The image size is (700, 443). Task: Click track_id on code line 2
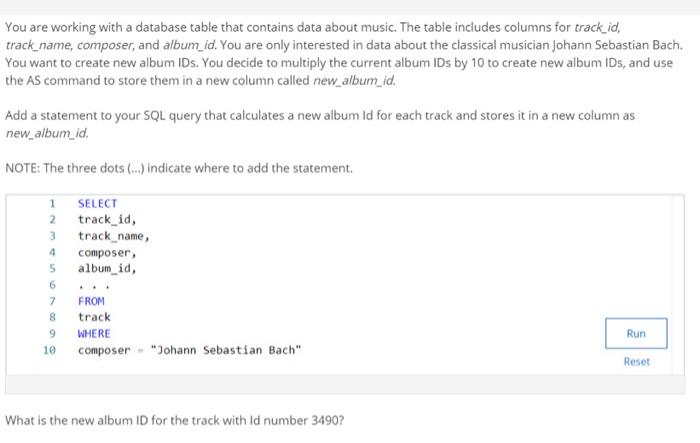(x=107, y=220)
